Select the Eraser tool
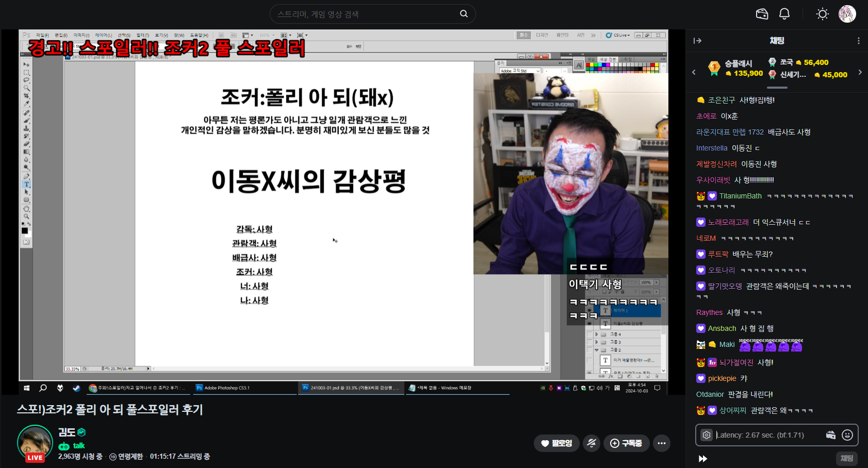The width and height of the screenshot is (868, 468). (x=26, y=144)
